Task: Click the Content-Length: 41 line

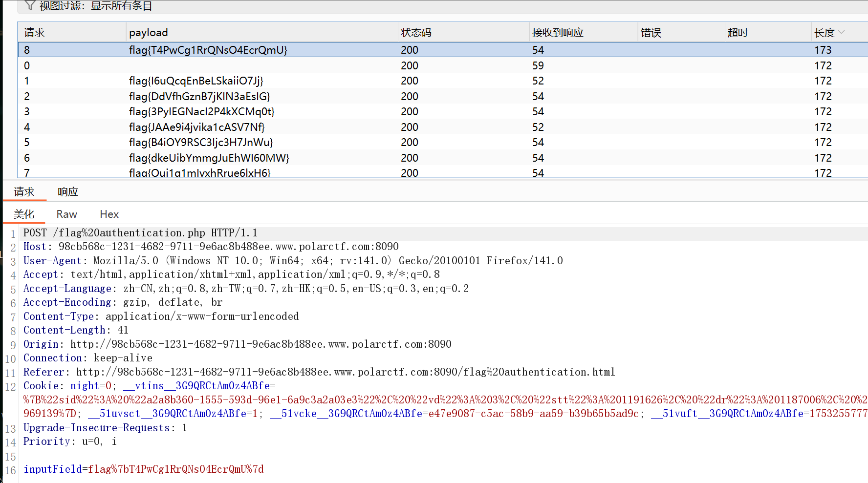Action: (x=76, y=330)
